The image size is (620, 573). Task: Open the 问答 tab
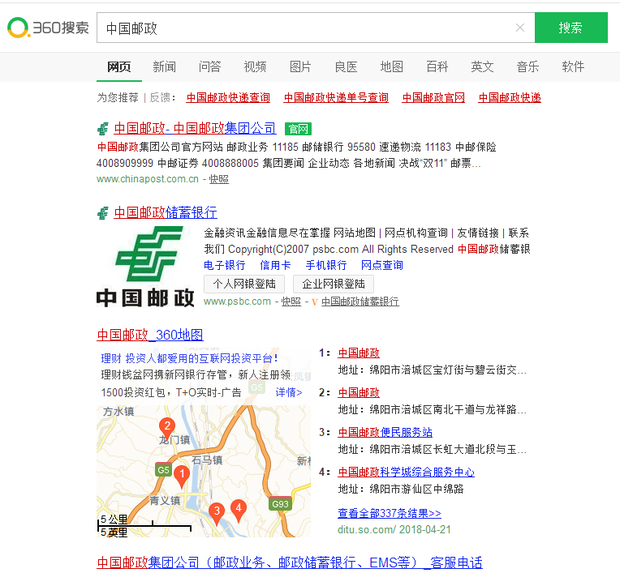point(210,67)
